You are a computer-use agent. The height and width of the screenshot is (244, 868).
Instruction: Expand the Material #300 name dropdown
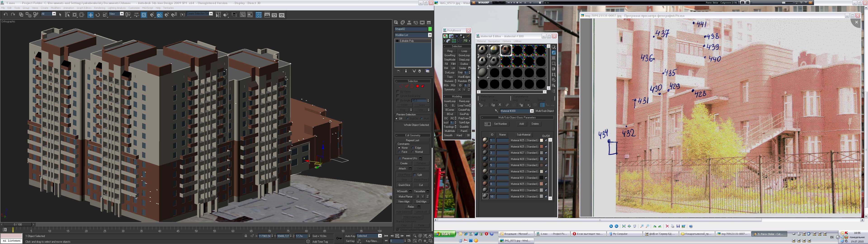(x=532, y=111)
